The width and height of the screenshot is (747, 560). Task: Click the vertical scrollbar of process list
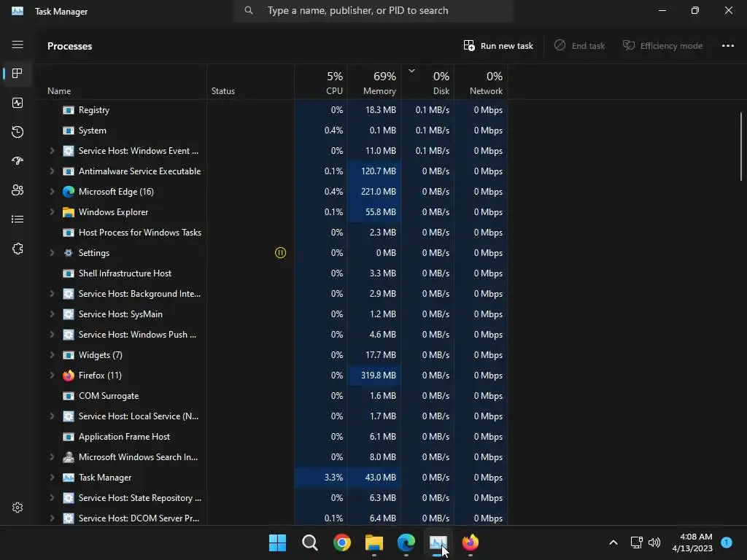point(741,147)
